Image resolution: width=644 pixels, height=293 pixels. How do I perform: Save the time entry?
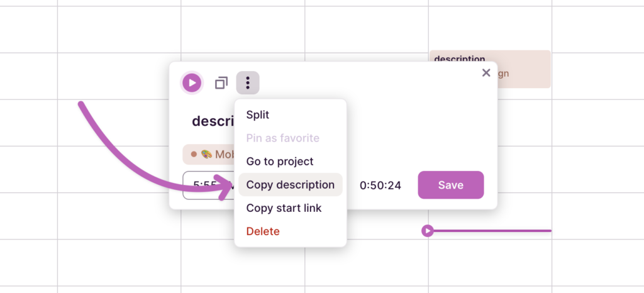point(450,185)
